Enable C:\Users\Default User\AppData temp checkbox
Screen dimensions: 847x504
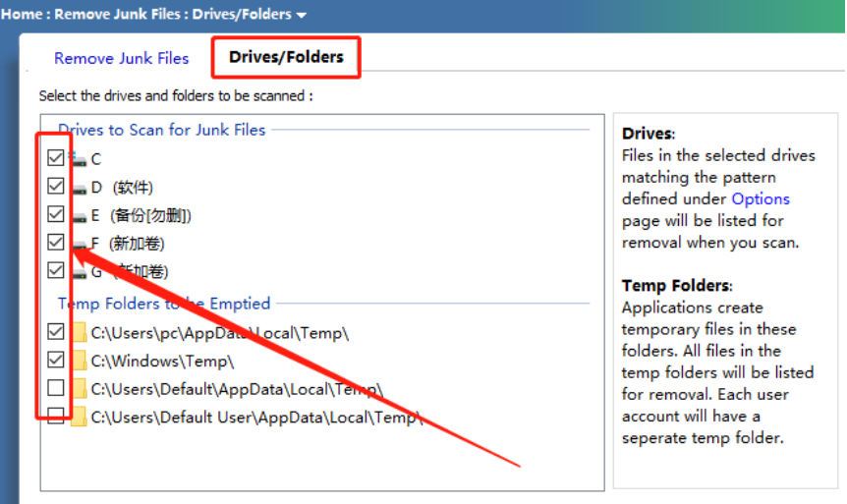click(x=56, y=416)
